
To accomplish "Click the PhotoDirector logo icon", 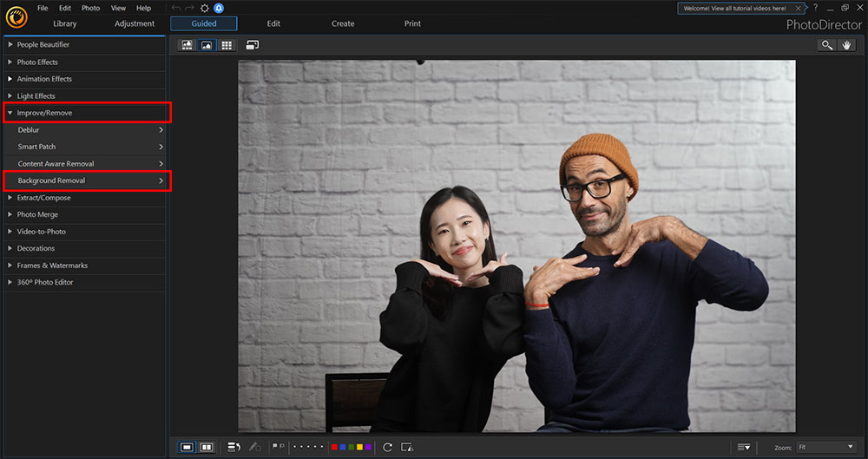I will coord(16,17).
